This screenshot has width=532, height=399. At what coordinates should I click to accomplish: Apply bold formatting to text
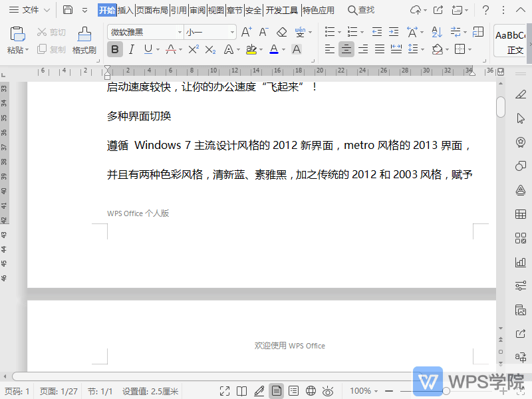[114, 49]
